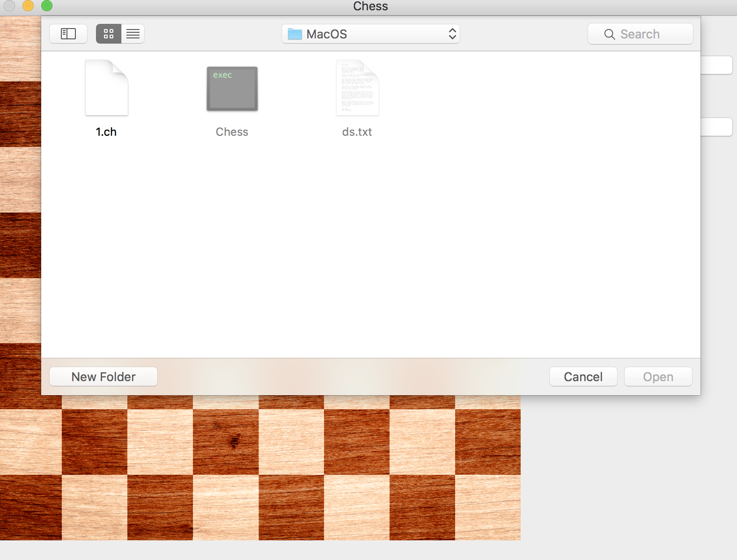Click the Open button

coord(658,376)
